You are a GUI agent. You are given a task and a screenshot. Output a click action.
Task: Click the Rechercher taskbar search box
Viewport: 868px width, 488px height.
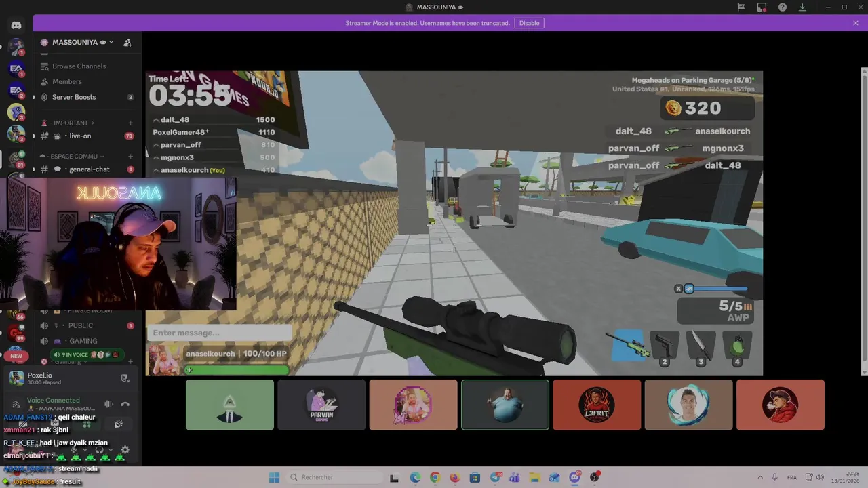click(x=334, y=477)
